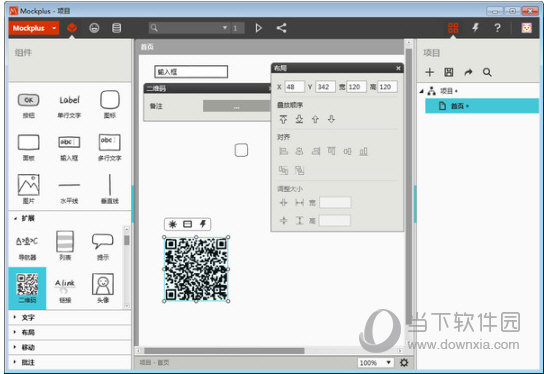
Task: Click the sun-shaped quick style icon
Action: point(172,224)
